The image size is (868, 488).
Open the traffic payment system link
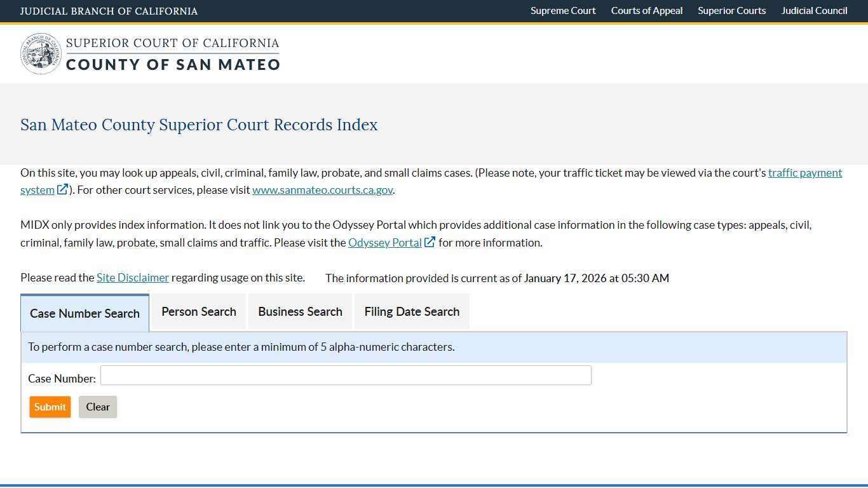804,172
